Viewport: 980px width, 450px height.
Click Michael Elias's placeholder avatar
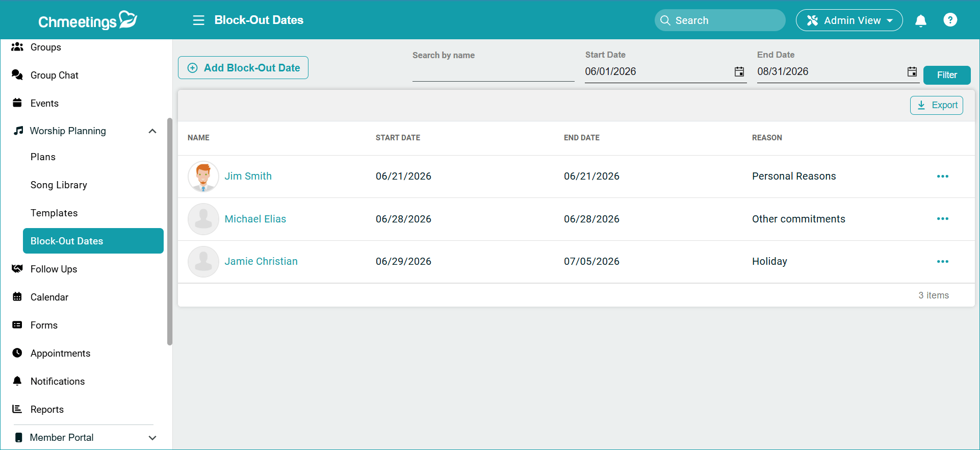tap(203, 219)
